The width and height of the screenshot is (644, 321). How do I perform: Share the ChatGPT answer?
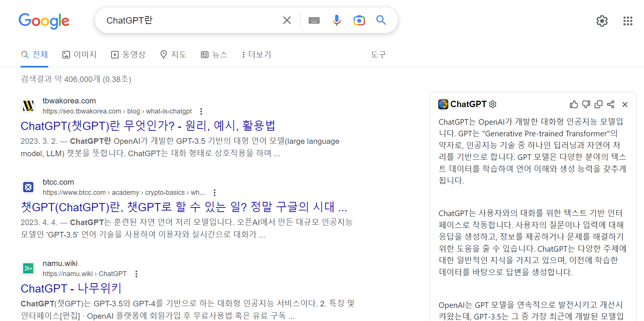tap(611, 105)
